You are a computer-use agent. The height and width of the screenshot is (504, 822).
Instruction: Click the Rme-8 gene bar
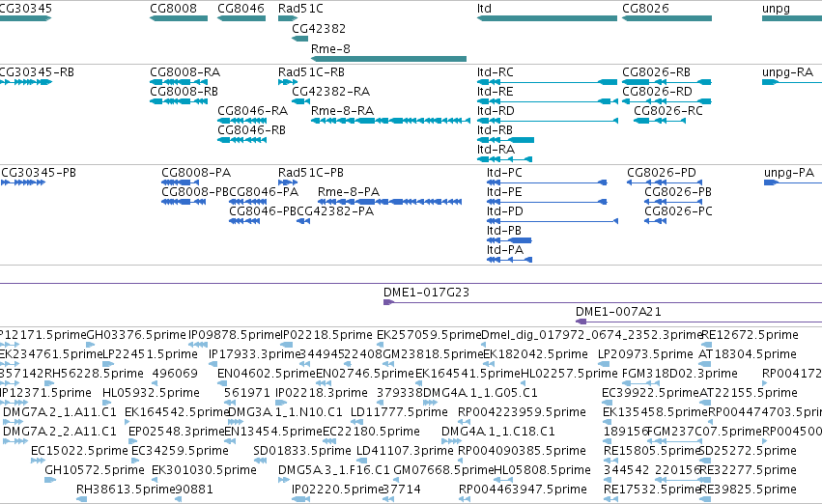click(x=388, y=59)
